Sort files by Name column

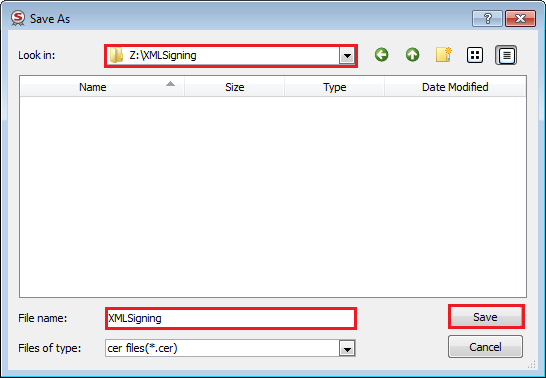tap(102, 87)
